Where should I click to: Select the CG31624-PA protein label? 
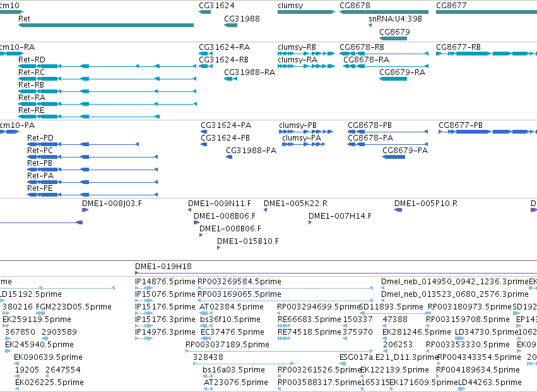(x=226, y=125)
